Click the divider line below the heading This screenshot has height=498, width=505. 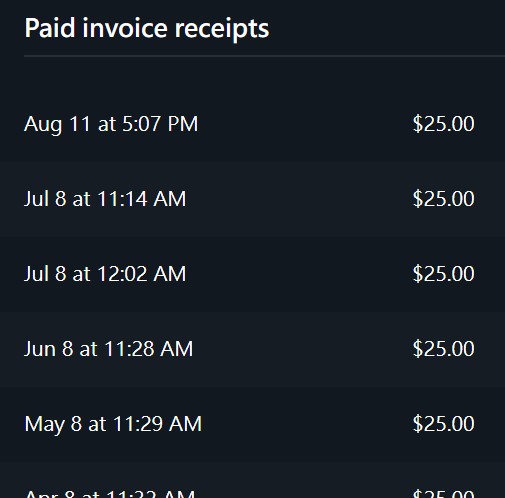pos(264,56)
